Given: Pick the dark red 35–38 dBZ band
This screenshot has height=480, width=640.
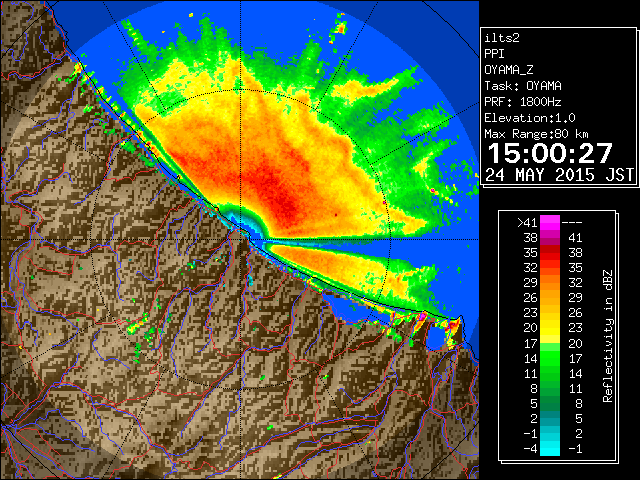Looking at the screenshot, I should click(550, 253).
